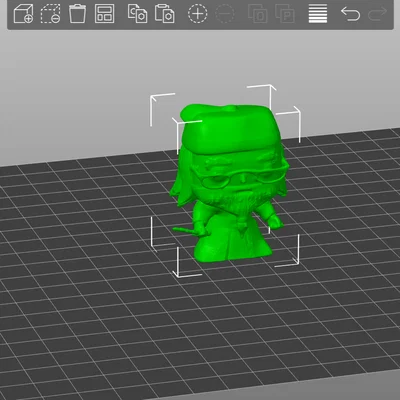400x400 pixels.
Task: Undo the last action
Action: coord(350,14)
